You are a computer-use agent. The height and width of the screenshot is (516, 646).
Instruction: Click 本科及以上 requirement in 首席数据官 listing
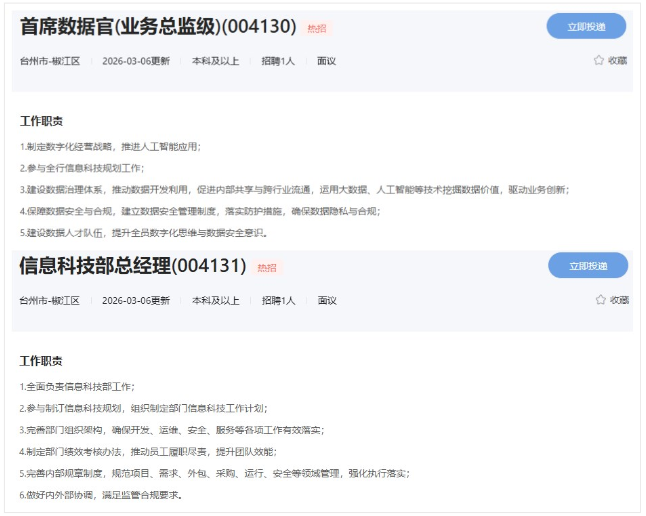click(x=215, y=61)
